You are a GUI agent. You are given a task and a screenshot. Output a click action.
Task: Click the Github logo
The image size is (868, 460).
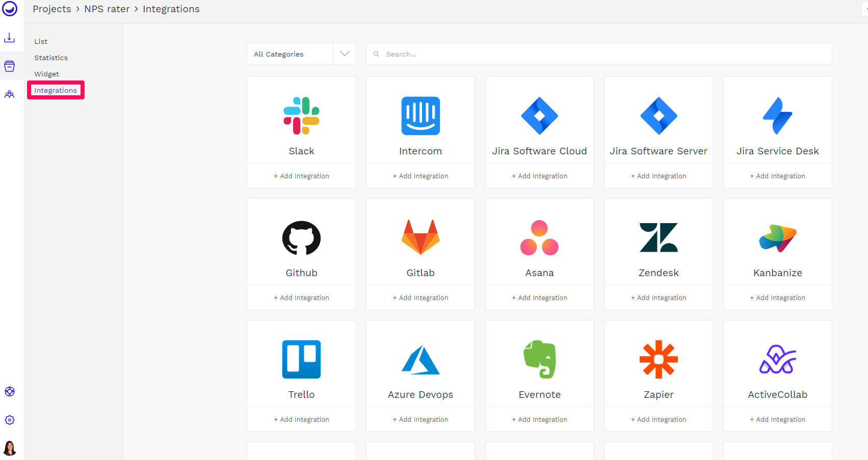pyautogui.click(x=301, y=237)
